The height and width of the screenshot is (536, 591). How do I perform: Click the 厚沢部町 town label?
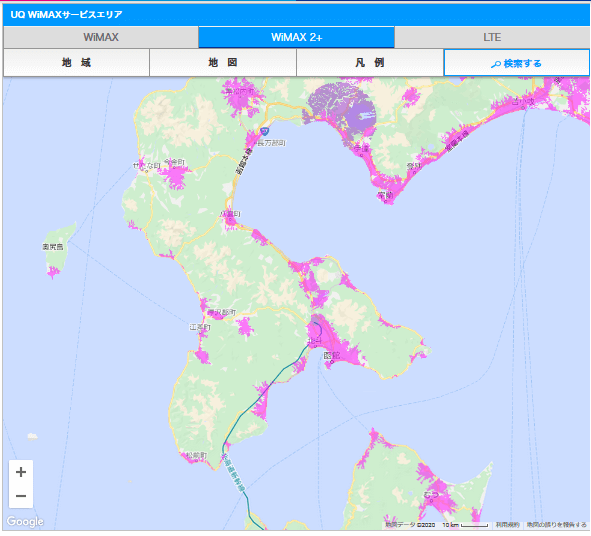(x=222, y=312)
